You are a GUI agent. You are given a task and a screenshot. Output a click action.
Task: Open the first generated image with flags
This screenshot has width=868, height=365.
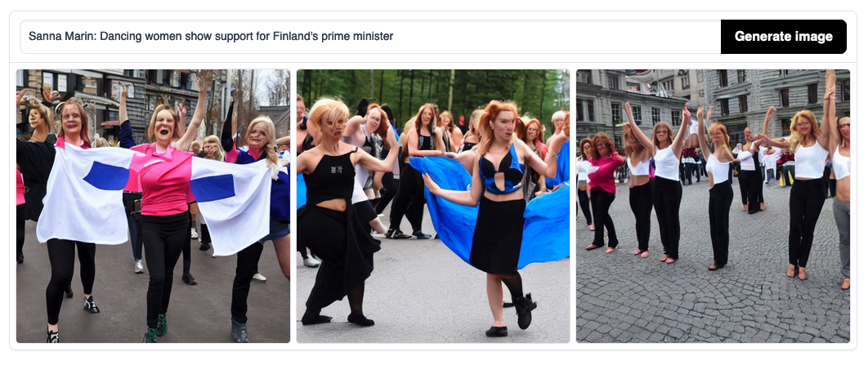click(153, 206)
